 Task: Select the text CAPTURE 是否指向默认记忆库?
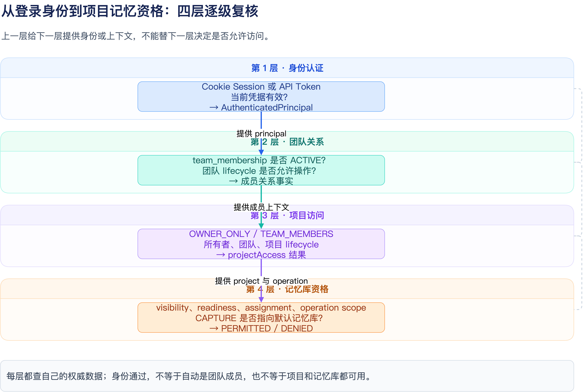(259, 318)
